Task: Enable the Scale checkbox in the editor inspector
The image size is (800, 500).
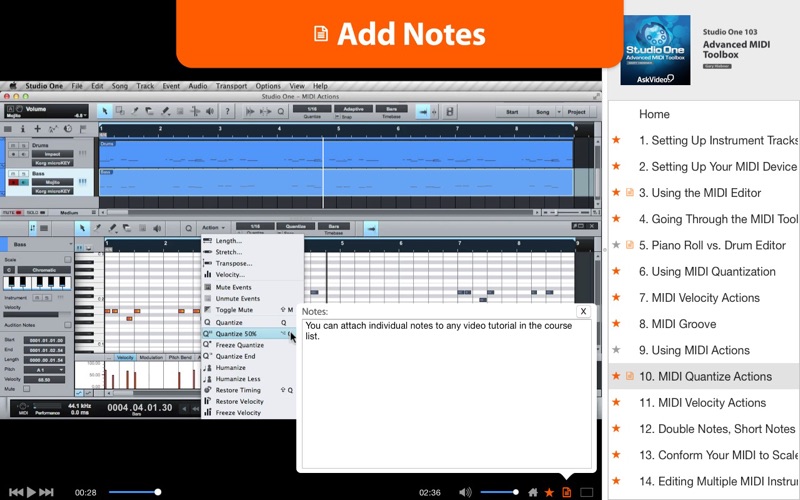Action: [x=67, y=260]
